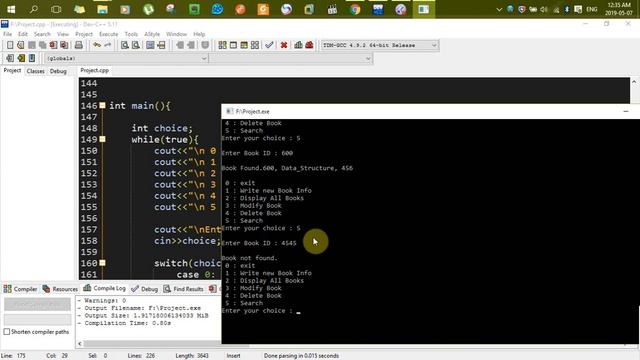The height and width of the screenshot is (360, 640).
Task: Switch to the Classes tab
Action: coord(36,71)
